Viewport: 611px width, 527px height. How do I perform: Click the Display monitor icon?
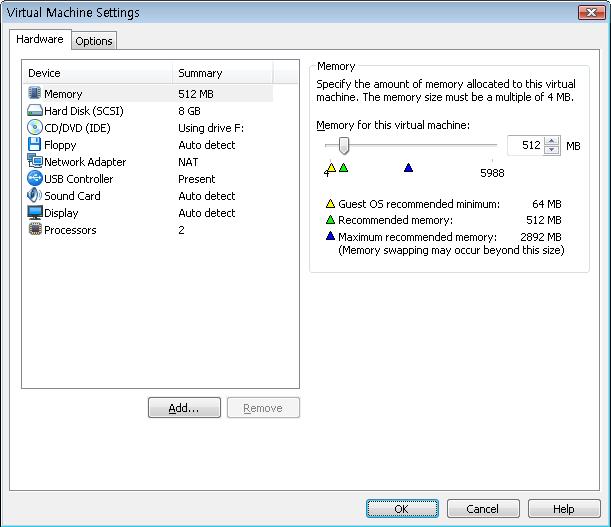34,212
